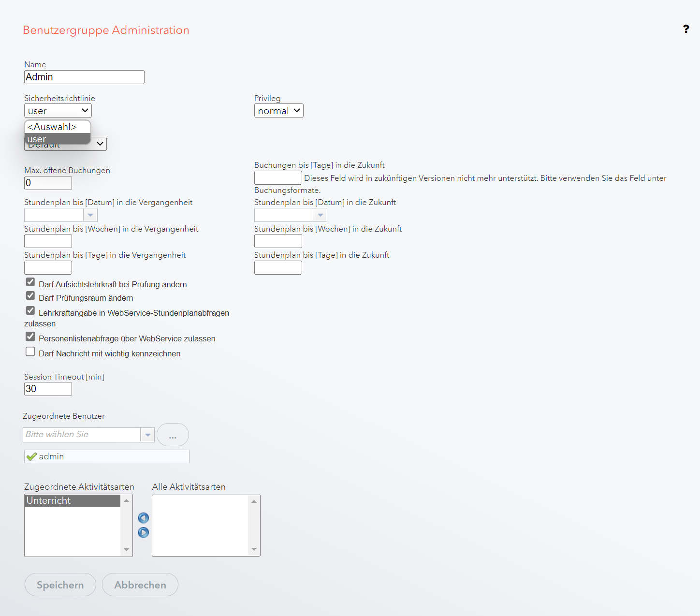Select <Auswahl> option in the open list

tap(57, 127)
